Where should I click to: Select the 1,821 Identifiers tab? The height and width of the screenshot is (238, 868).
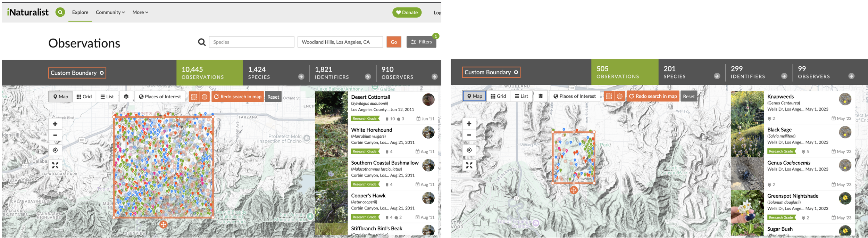(x=343, y=73)
